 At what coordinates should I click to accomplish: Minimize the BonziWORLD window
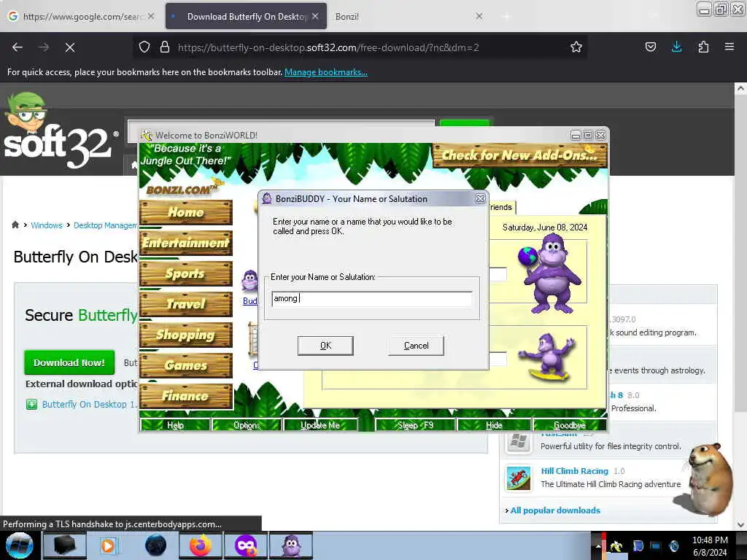[x=576, y=136]
